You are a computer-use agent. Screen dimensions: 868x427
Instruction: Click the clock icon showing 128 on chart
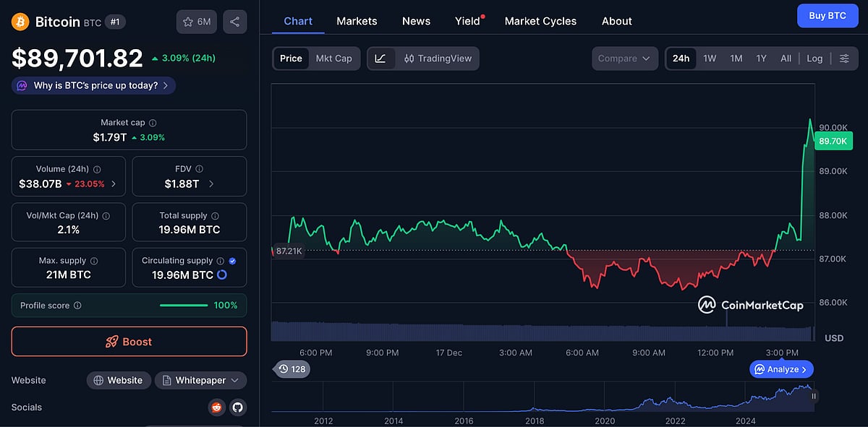[x=292, y=368]
